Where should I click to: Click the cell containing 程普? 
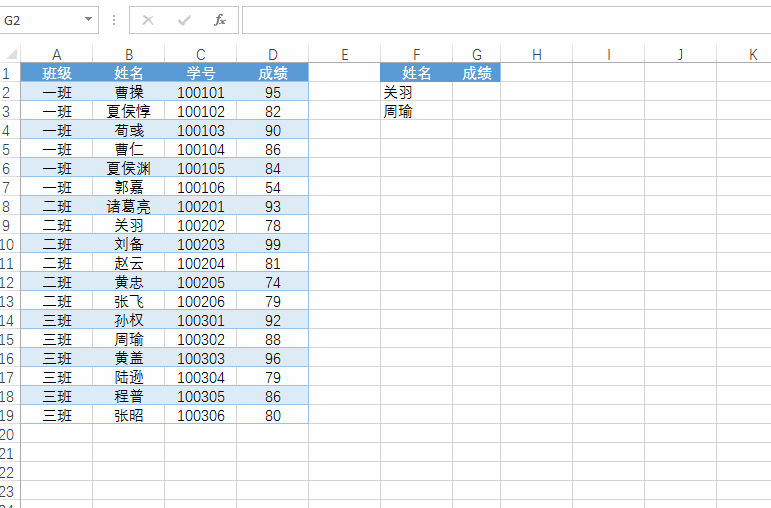tap(128, 396)
